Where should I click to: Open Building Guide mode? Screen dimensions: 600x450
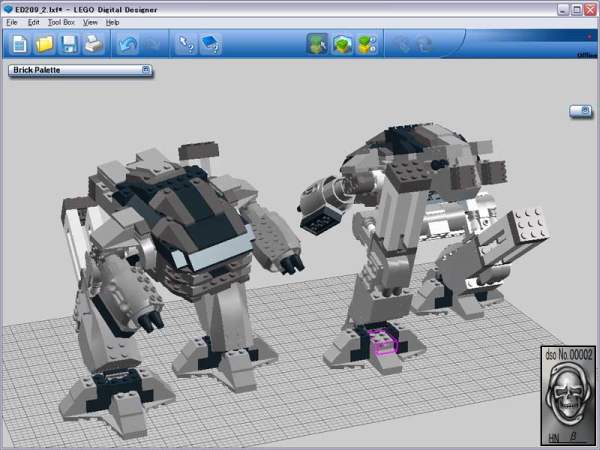(367, 44)
